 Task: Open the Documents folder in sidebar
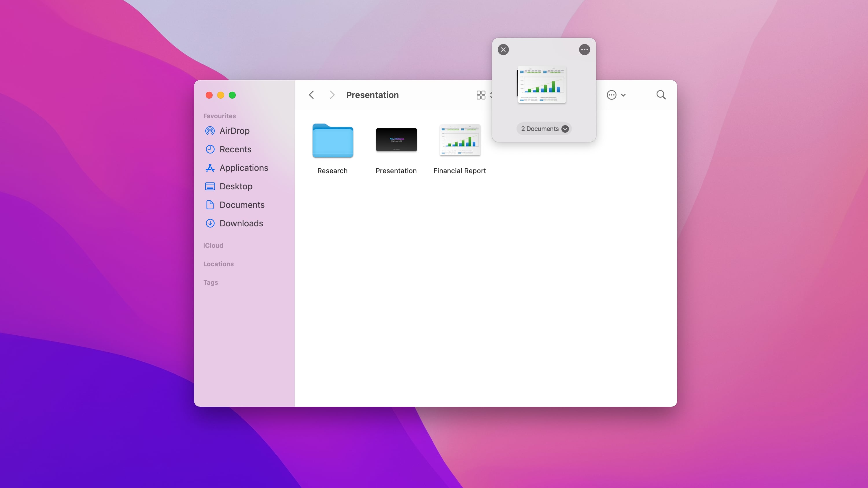click(242, 205)
